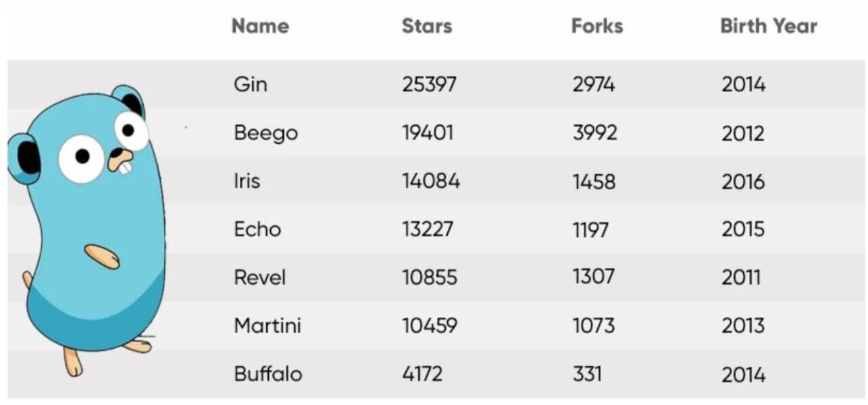
Task: Select the Iris framework name
Action: (x=247, y=181)
